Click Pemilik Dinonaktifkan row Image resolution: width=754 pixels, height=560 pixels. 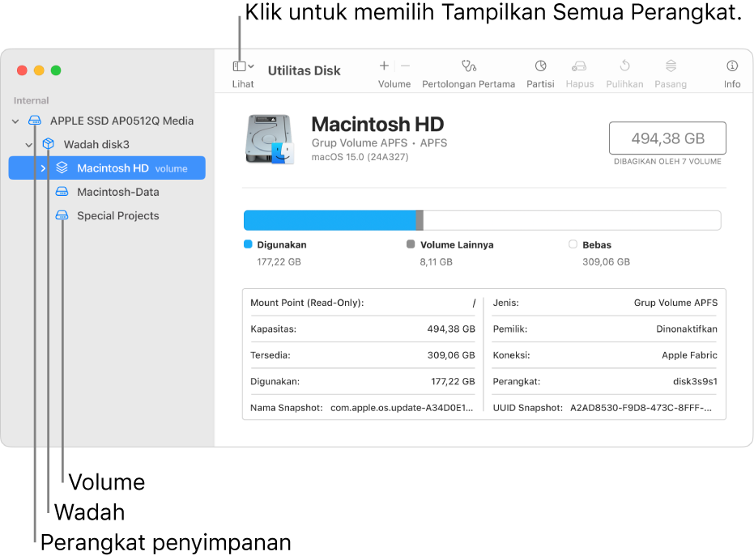click(x=605, y=329)
